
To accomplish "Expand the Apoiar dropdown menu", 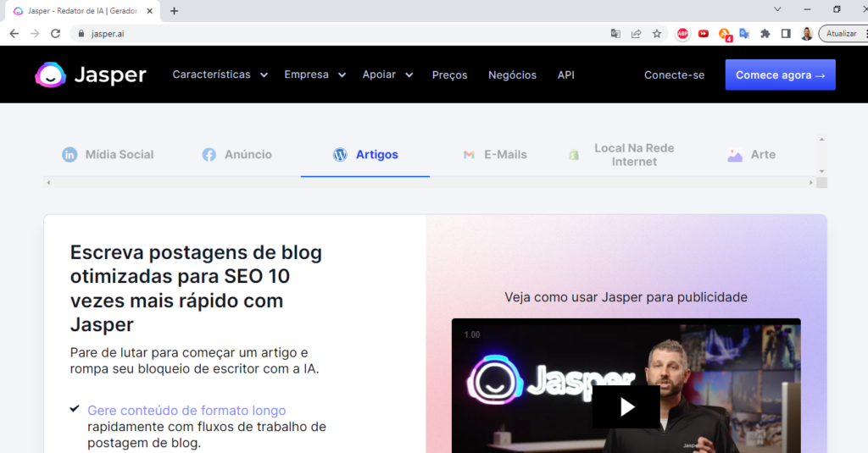I will point(387,75).
